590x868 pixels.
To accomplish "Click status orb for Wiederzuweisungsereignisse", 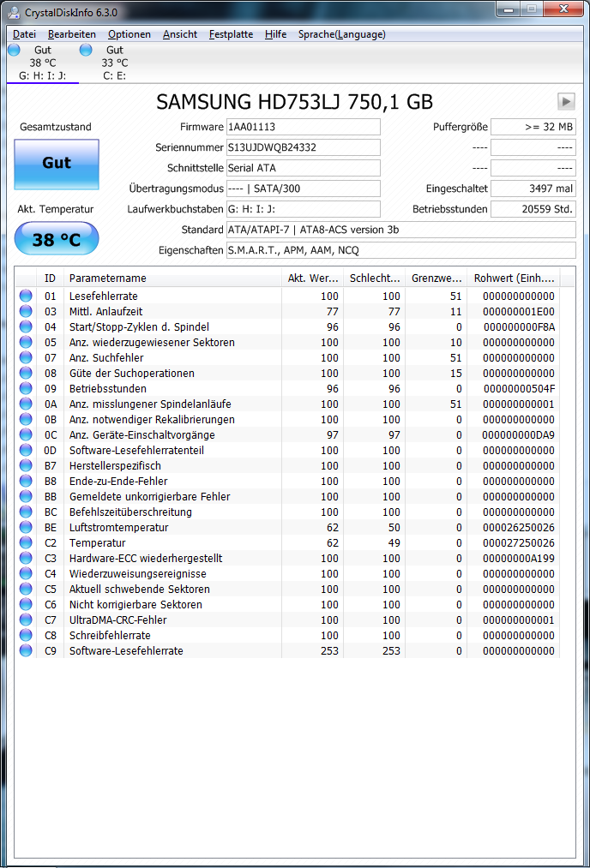I will [x=26, y=573].
